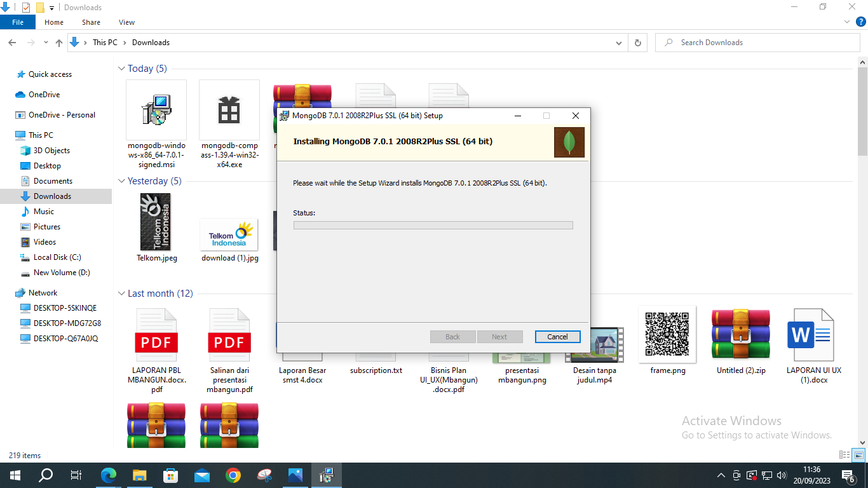Expand the ribbon with the chevron
The width and height of the screenshot is (868, 488).
[846, 22]
